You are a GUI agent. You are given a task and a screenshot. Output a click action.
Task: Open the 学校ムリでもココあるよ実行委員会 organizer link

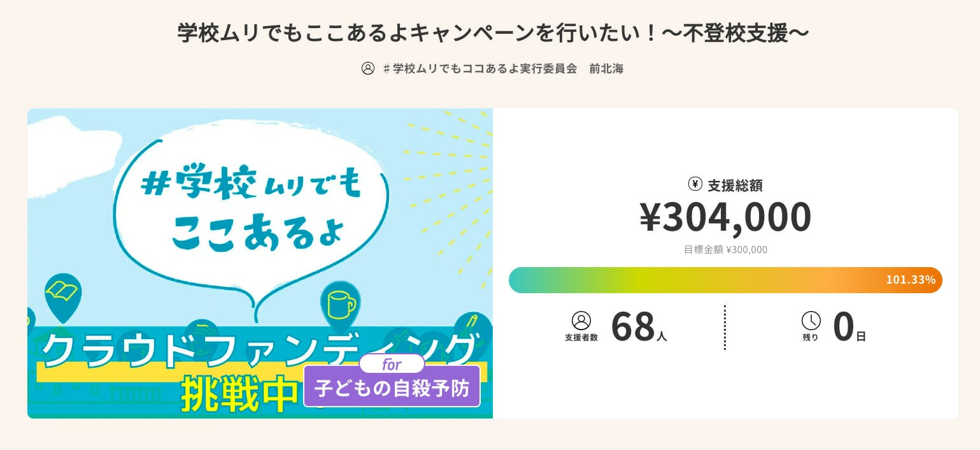[x=485, y=69]
